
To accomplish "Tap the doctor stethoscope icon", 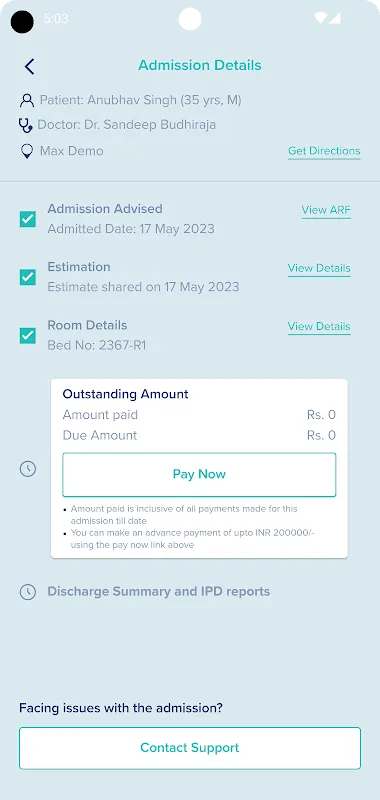I will pos(26,125).
